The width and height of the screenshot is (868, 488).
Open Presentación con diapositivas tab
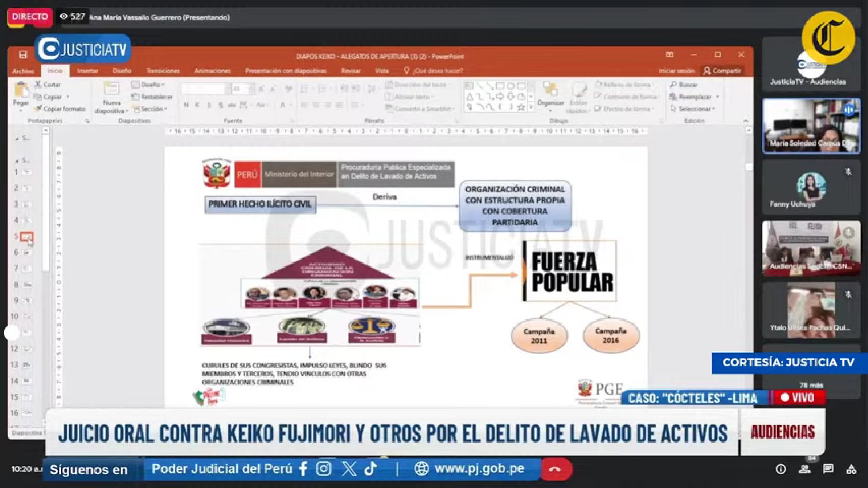(285, 71)
